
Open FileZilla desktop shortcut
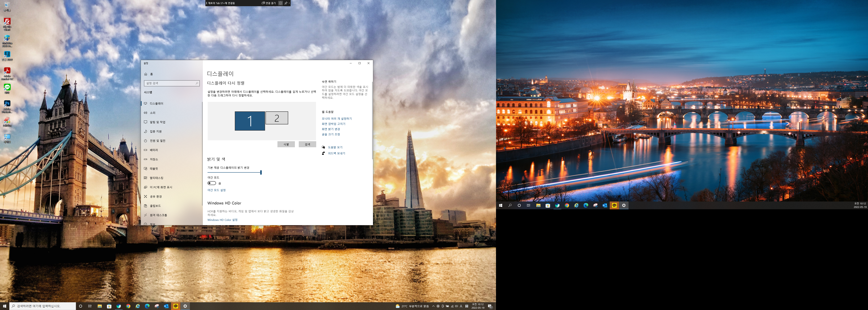click(7, 22)
